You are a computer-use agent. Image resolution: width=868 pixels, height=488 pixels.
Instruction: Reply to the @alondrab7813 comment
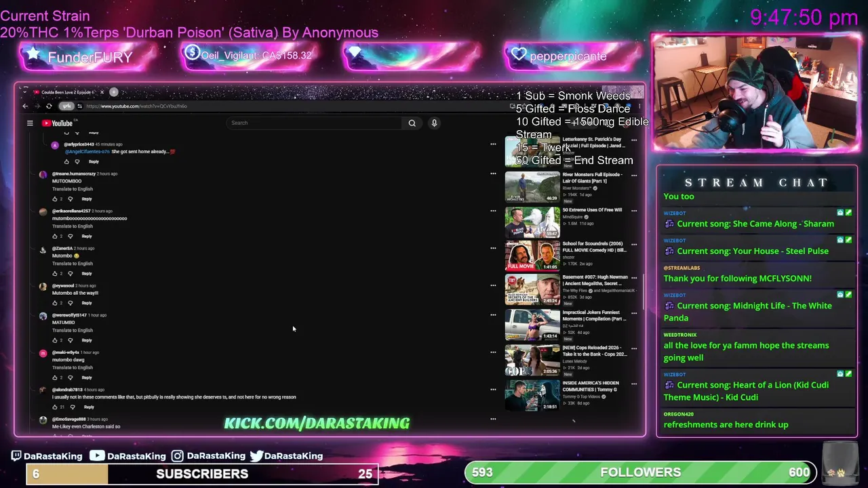coord(89,407)
